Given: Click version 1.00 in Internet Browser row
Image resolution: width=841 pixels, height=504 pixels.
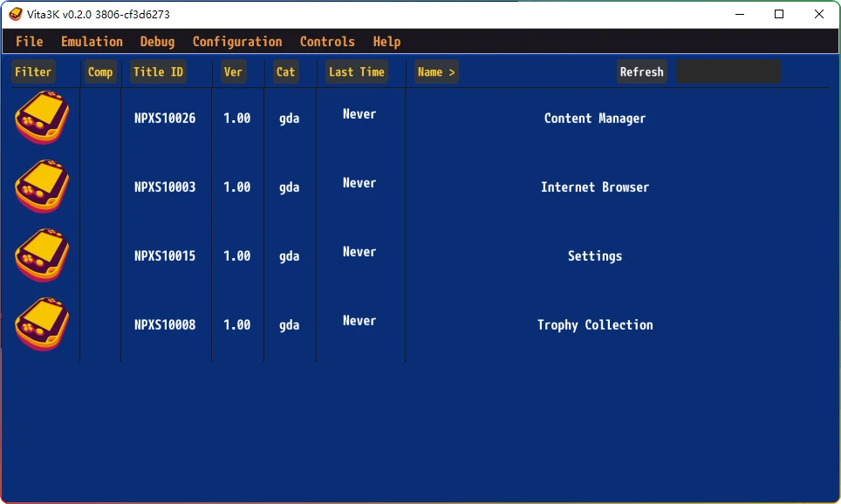Looking at the screenshot, I should click(x=237, y=187).
